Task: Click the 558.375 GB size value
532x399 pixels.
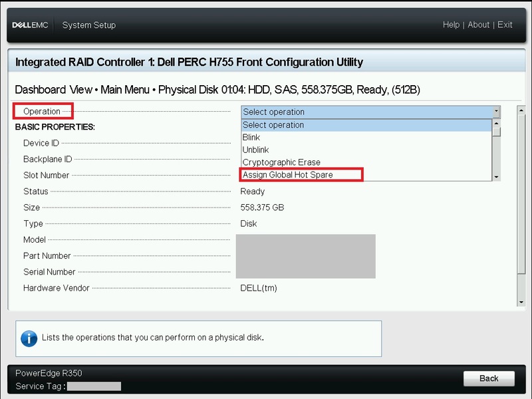Action: click(262, 207)
